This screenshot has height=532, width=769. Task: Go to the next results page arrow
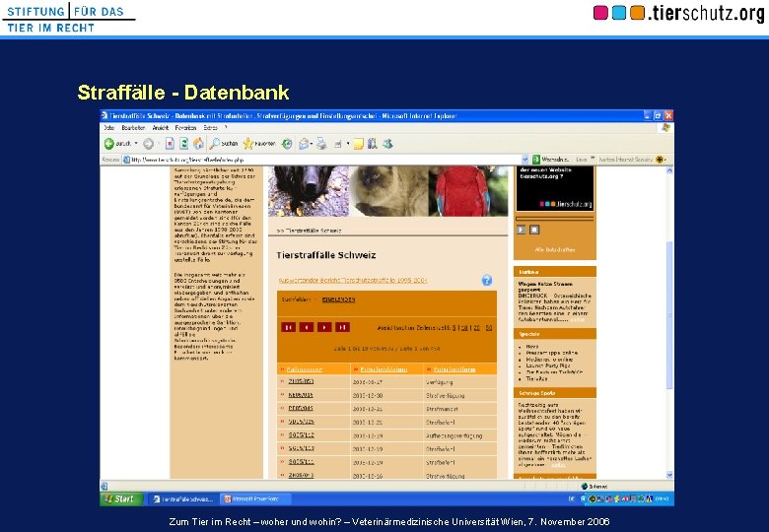pyautogui.click(x=324, y=327)
